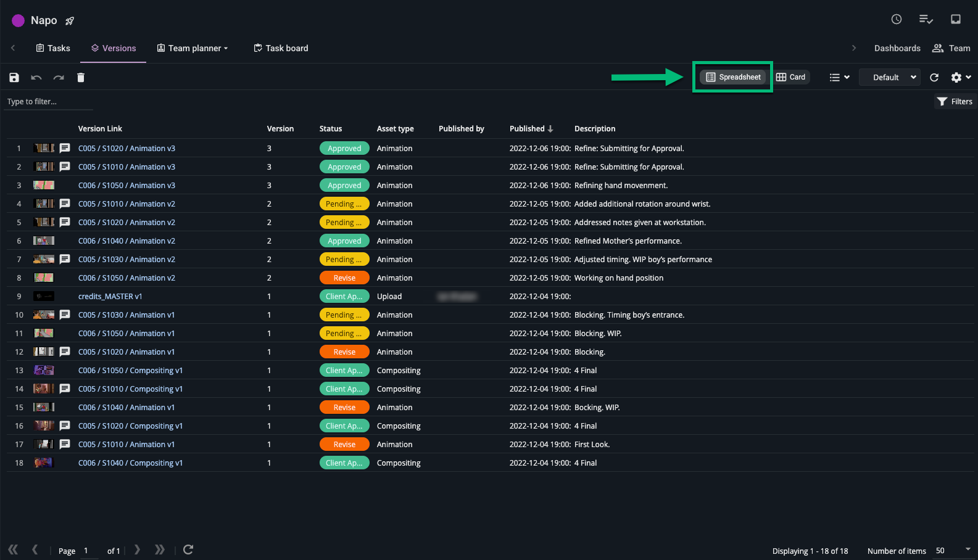This screenshot has height=560, width=978.
Task: Click Upload asset type in credits_MASTER row
Action: [389, 296]
